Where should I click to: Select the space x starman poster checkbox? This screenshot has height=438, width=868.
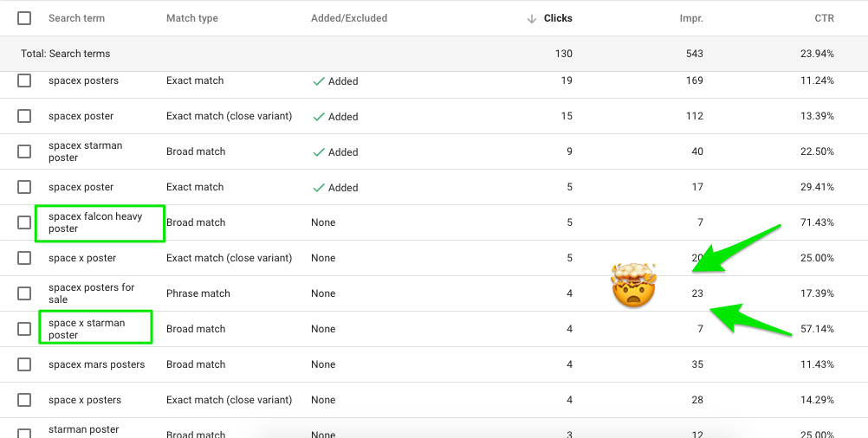click(x=24, y=329)
